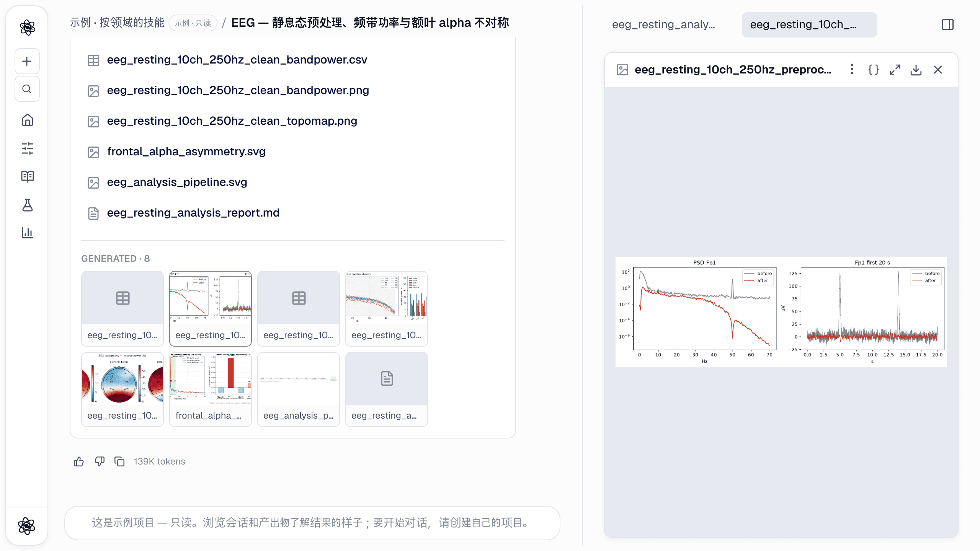Go to Home in sidebar
This screenshot has width=980, height=551.
[x=27, y=120]
